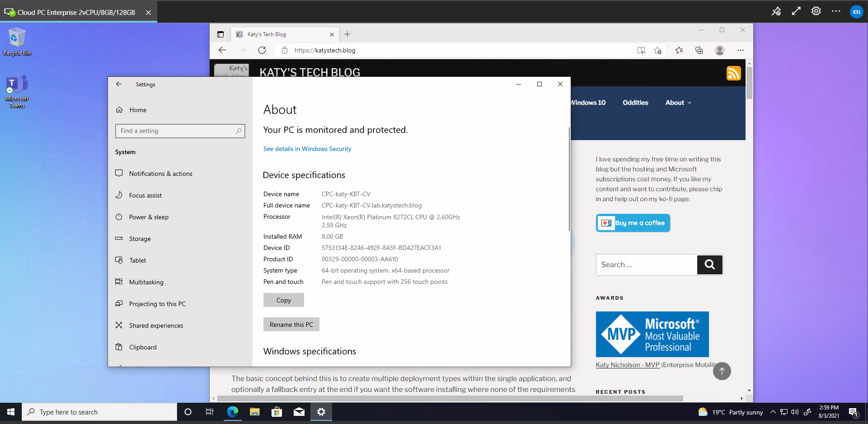Open See details in Windows Security link
868x424 pixels.
[x=307, y=149]
